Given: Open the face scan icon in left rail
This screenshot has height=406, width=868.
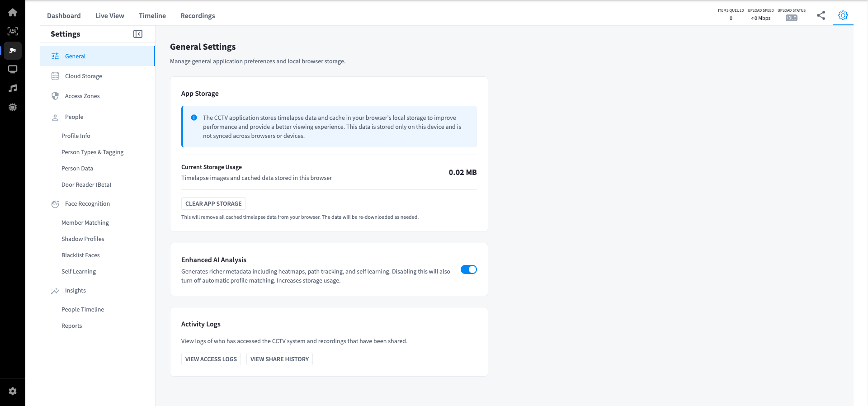Looking at the screenshot, I should click(x=13, y=31).
